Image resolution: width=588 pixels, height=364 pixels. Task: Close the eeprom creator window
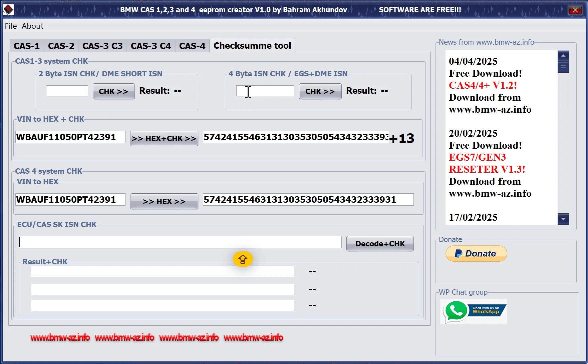(x=575, y=10)
